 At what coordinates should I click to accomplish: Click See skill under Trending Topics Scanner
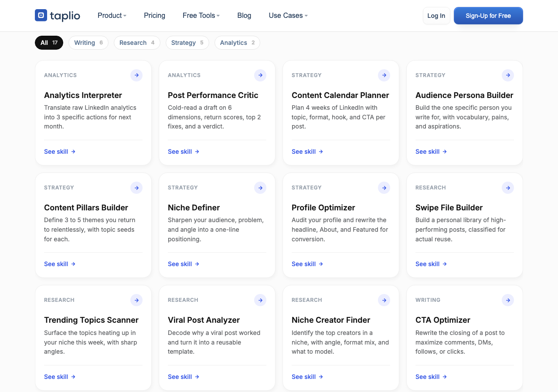coord(60,377)
